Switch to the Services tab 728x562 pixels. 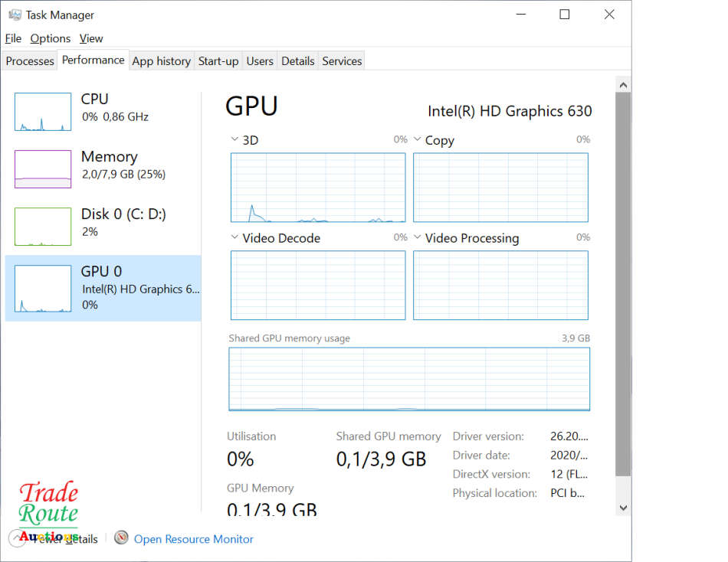click(341, 60)
